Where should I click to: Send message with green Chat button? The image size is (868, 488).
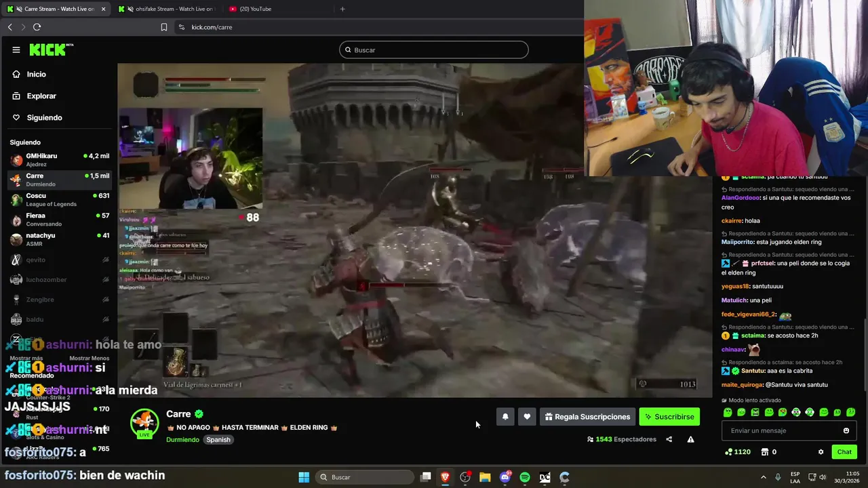[x=844, y=451]
